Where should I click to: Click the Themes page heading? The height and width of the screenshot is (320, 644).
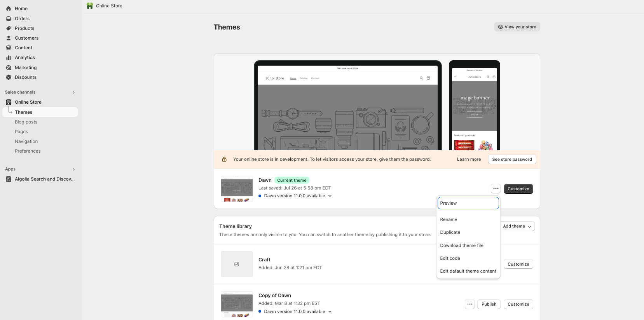tap(227, 27)
